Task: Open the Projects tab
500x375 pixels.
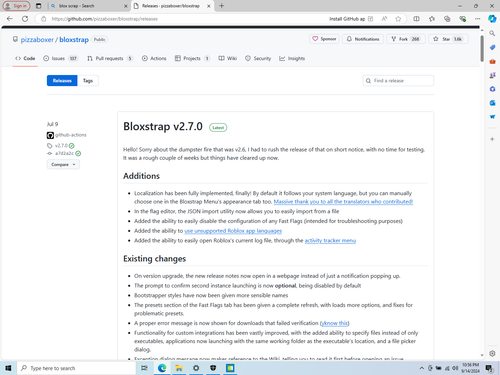Action: [x=192, y=58]
